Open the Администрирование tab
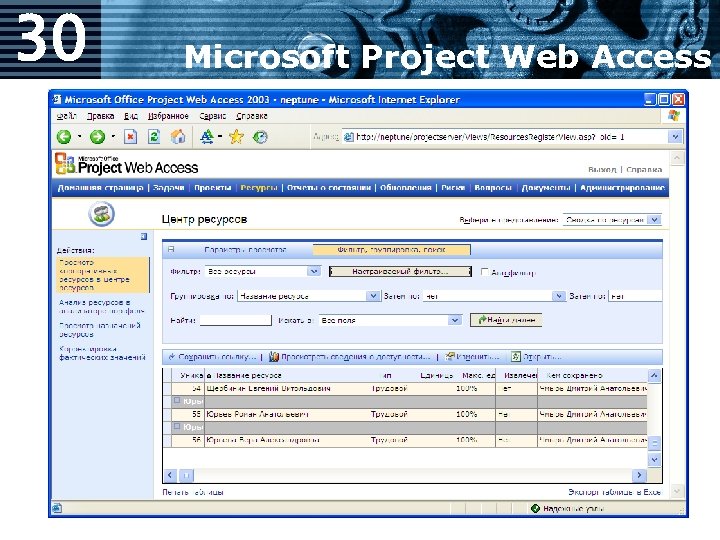Screen dimensions: 720x540 (x=622, y=188)
